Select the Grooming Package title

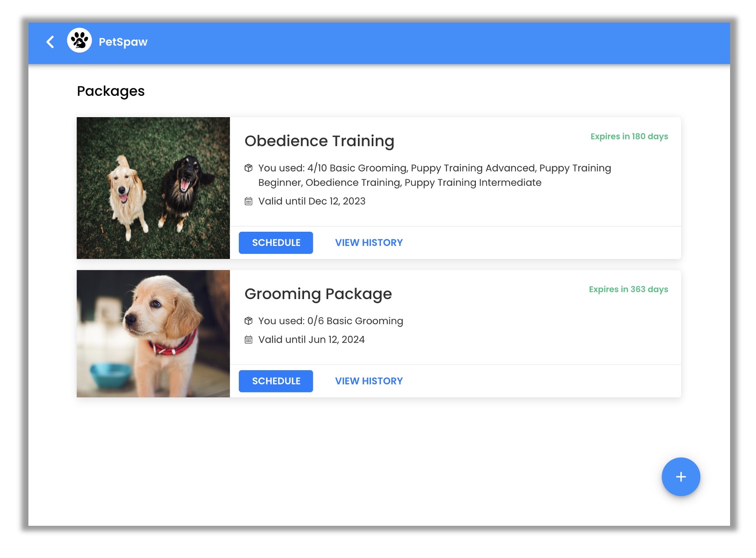click(x=318, y=294)
